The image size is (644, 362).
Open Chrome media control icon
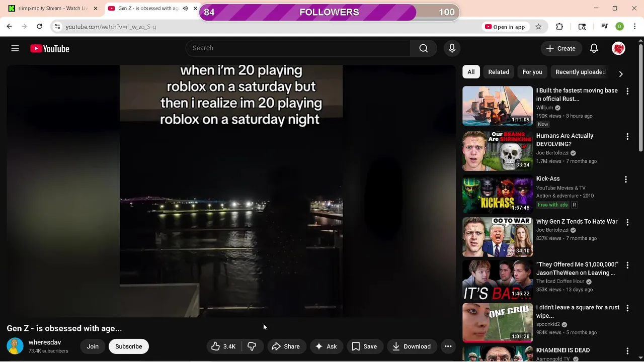point(605,27)
